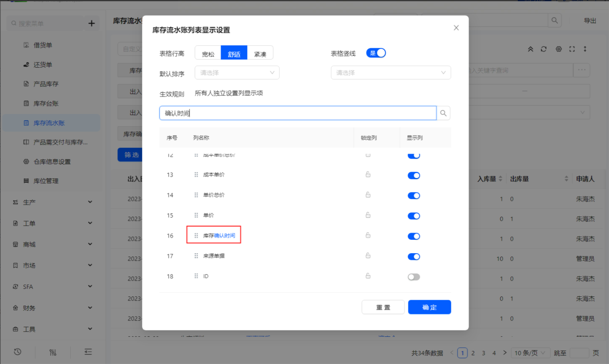Screen dimensions: 609x364
Task: Click the 确定 button
Action: [429, 307]
